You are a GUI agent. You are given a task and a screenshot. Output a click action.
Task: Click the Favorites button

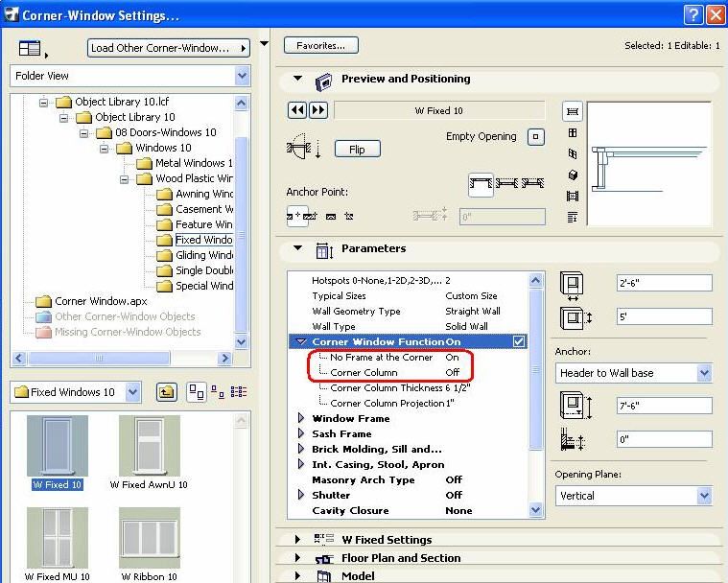pyautogui.click(x=320, y=45)
